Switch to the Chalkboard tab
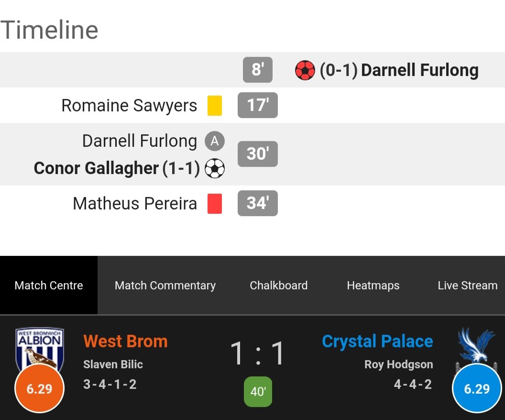Viewport: 505px width, 420px height. [x=279, y=285]
